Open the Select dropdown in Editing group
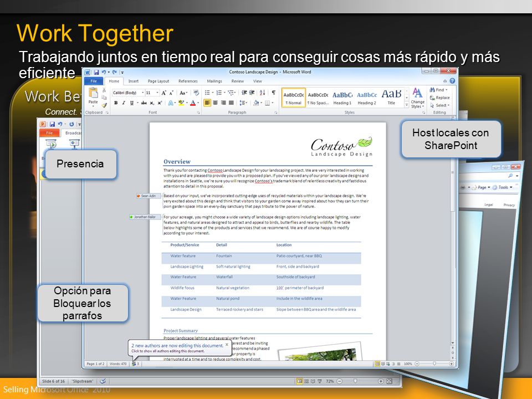This screenshot has height=399, width=532. [x=439, y=105]
